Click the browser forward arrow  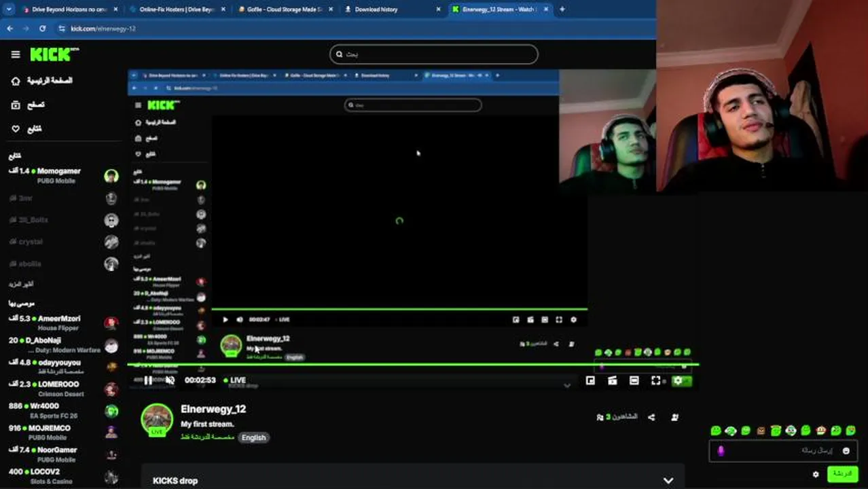pos(26,29)
